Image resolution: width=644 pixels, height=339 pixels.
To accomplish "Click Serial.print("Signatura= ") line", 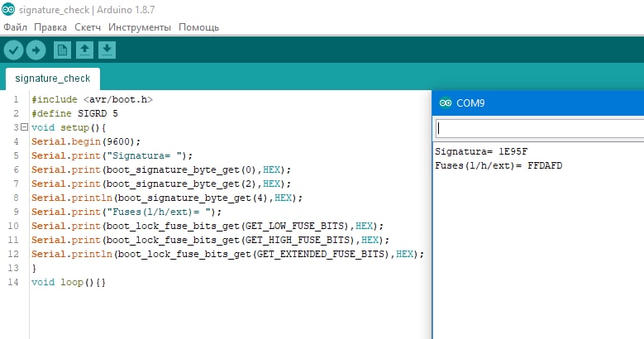I will (x=112, y=155).
